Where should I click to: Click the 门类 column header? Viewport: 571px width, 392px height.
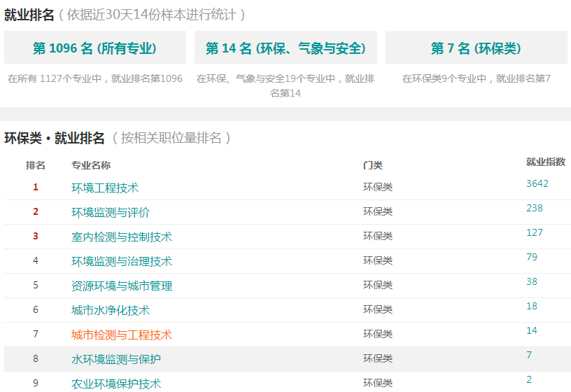(372, 165)
